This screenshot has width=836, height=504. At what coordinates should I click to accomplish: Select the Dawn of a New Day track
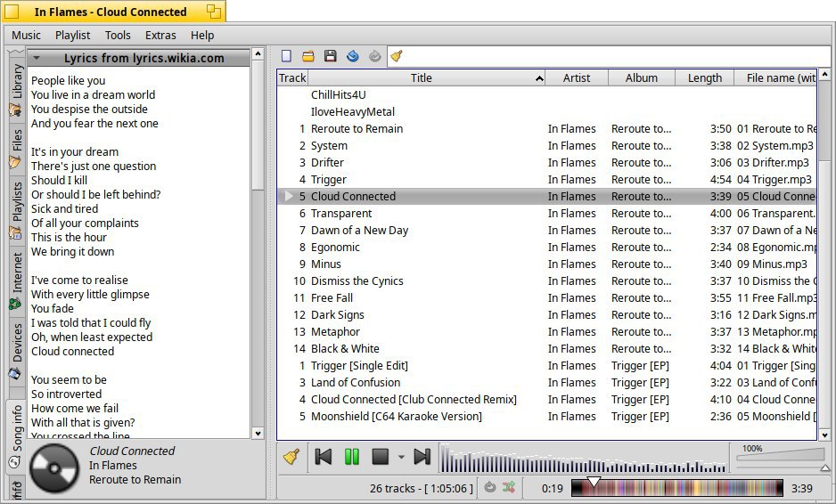546,231
